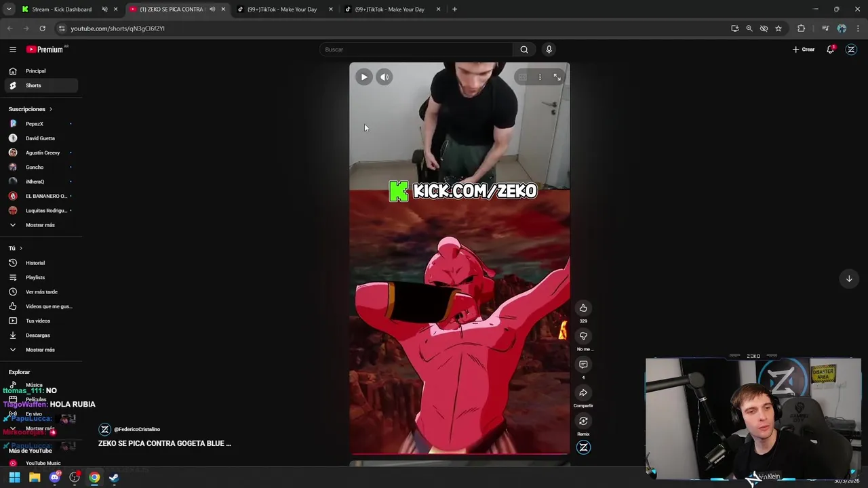Viewport: 868px width, 488px height.
Task: Focus the Chrome address bar URL
Action: [x=117, y=28]
